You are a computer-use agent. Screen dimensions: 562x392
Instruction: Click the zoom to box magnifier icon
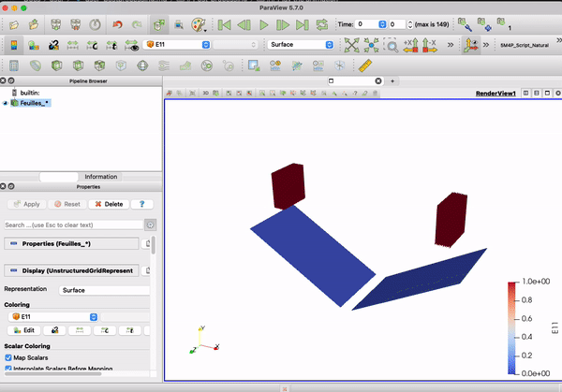pos(392,45)
